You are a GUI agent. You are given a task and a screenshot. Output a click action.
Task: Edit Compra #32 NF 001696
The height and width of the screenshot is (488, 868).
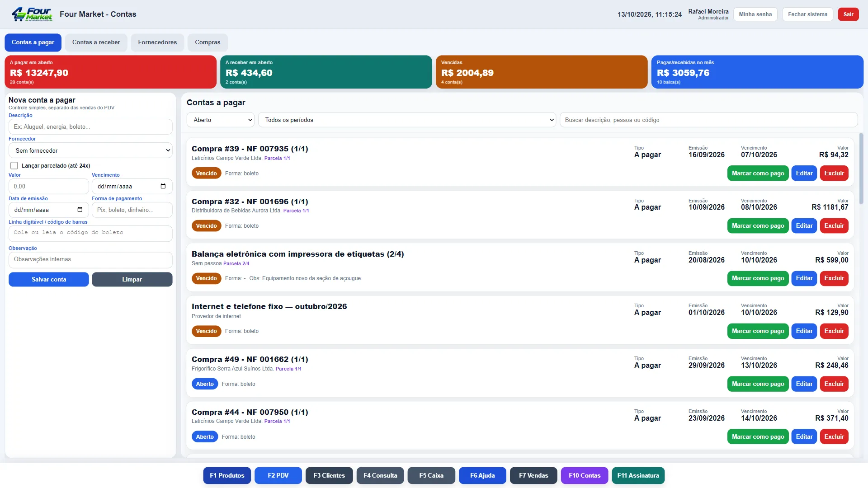804,225
